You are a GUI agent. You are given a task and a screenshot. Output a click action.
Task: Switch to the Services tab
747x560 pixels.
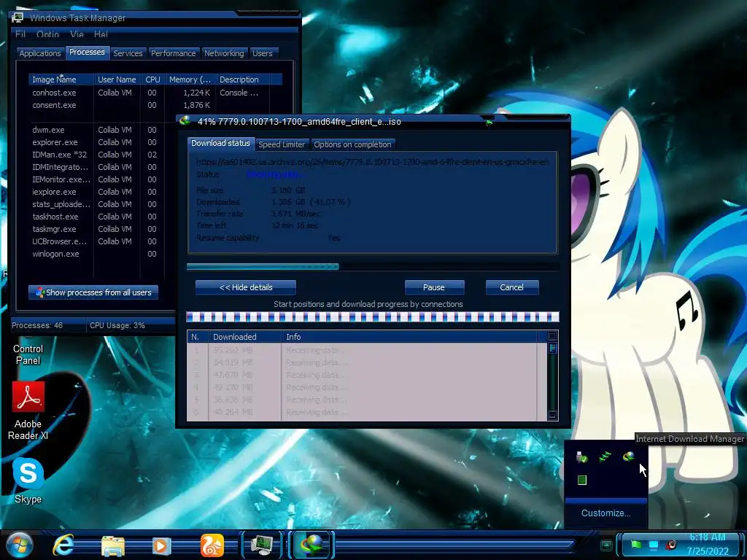128,53
